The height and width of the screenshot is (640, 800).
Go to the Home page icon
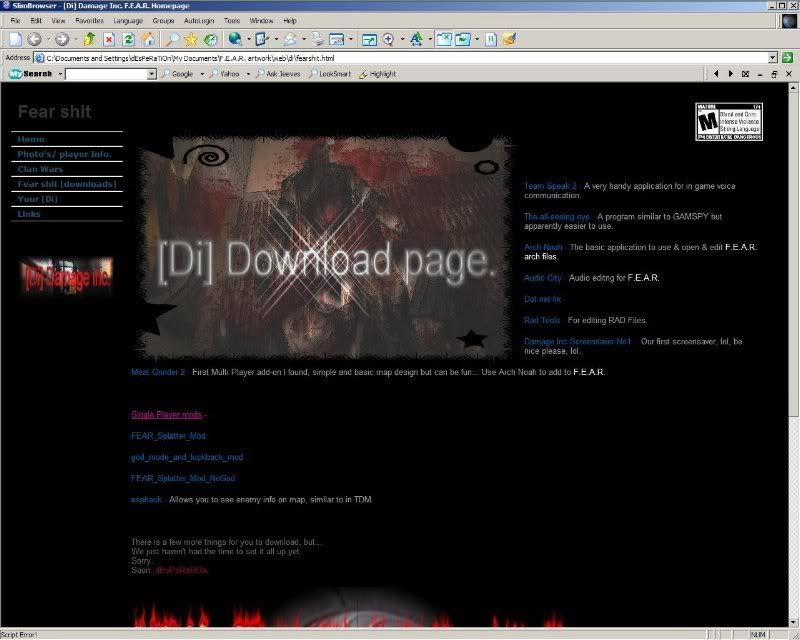point(148,39)
